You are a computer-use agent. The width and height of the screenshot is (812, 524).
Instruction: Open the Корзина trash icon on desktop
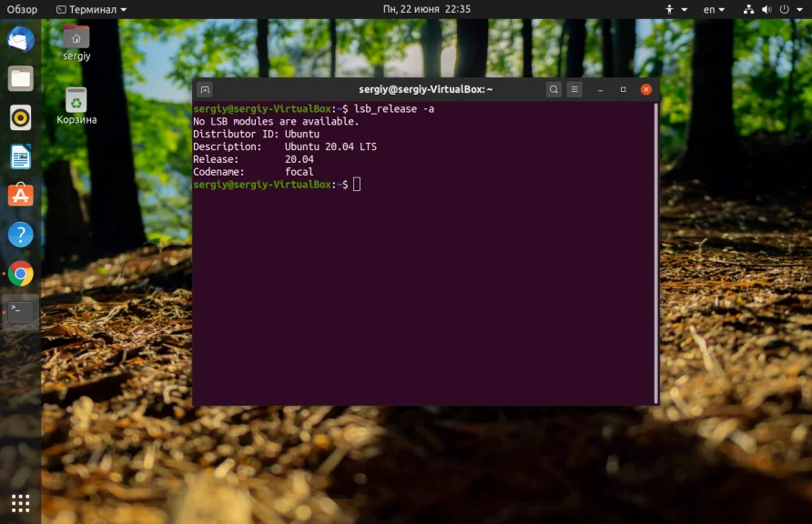pyautogui.click(x=76, y=106)
